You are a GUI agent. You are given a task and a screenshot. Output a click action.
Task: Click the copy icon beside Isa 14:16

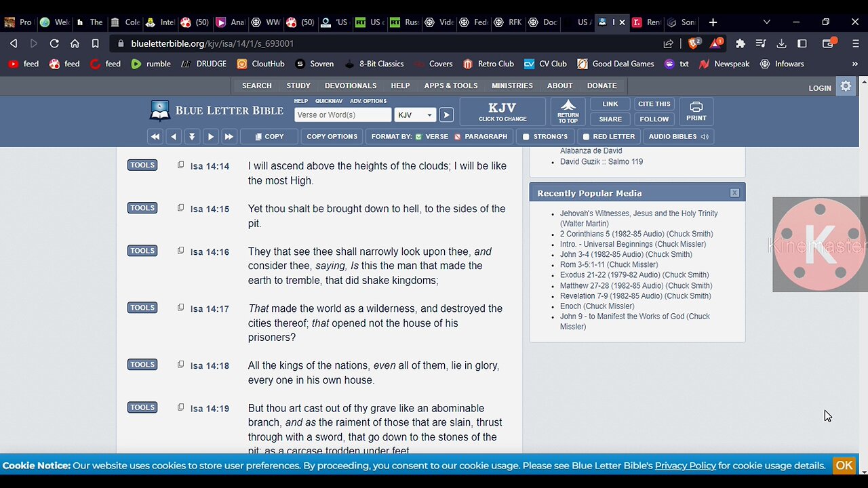[x=180, y=250]
